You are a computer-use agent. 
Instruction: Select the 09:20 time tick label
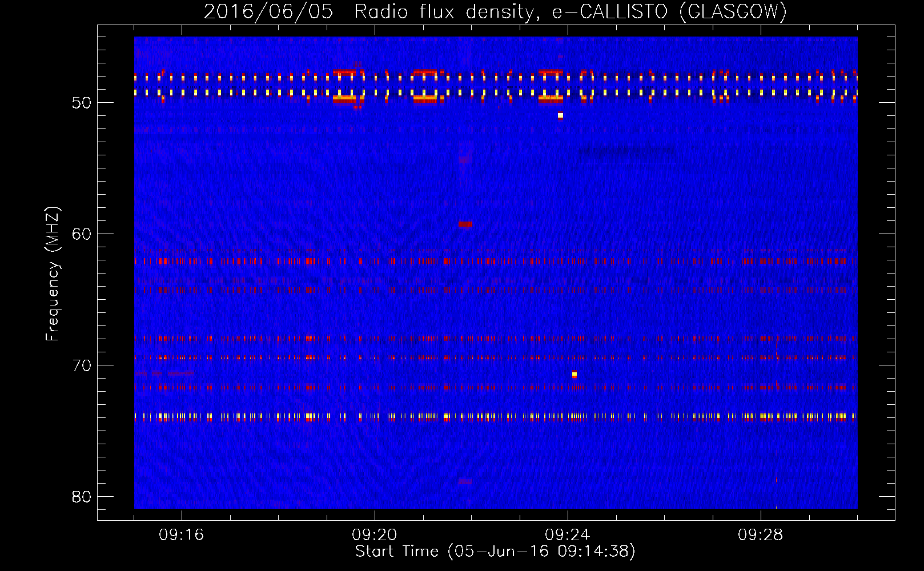pos(374,535)
